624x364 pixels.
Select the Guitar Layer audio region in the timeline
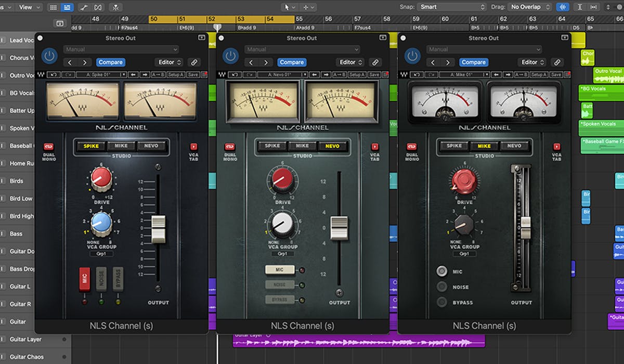click(359, 342)
